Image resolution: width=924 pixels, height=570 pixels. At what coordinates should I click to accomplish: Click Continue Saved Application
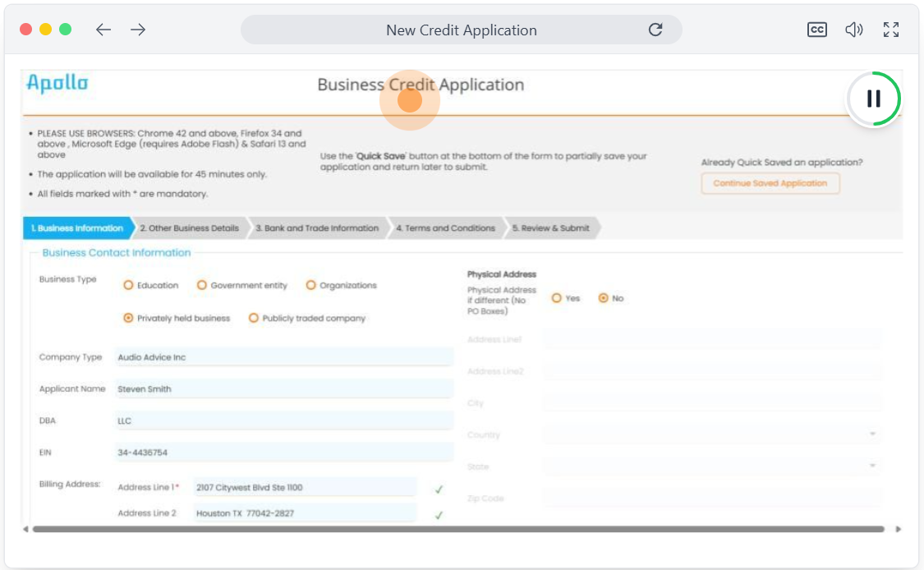point(770,183)
